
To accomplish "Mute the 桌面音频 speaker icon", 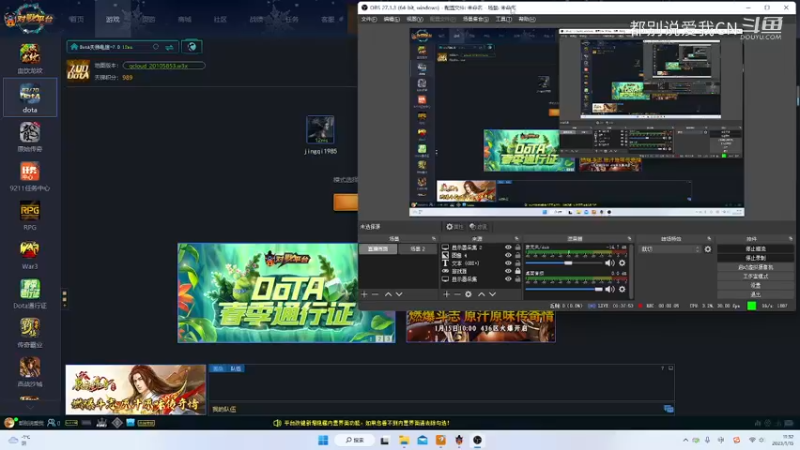I will pos(610,289).
